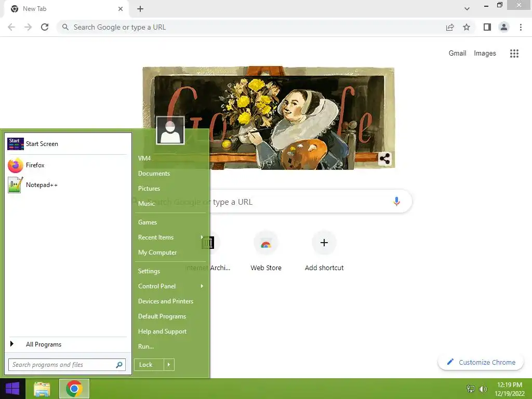This screenshot has height=399, width=532.
Task: Click the Lock button
Action: 149,365
